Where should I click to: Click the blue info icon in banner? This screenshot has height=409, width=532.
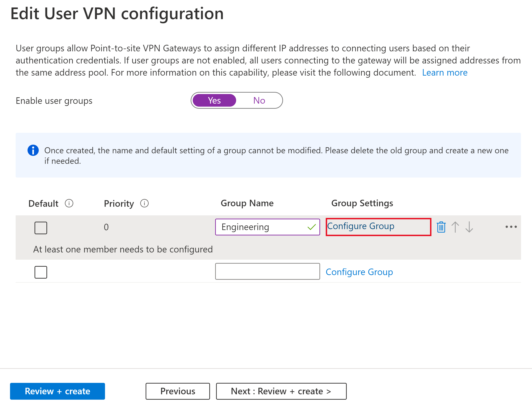coord(33,150)
